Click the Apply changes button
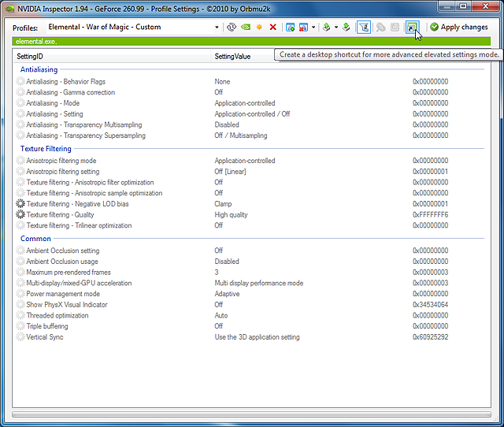 (x=459, y=27)
